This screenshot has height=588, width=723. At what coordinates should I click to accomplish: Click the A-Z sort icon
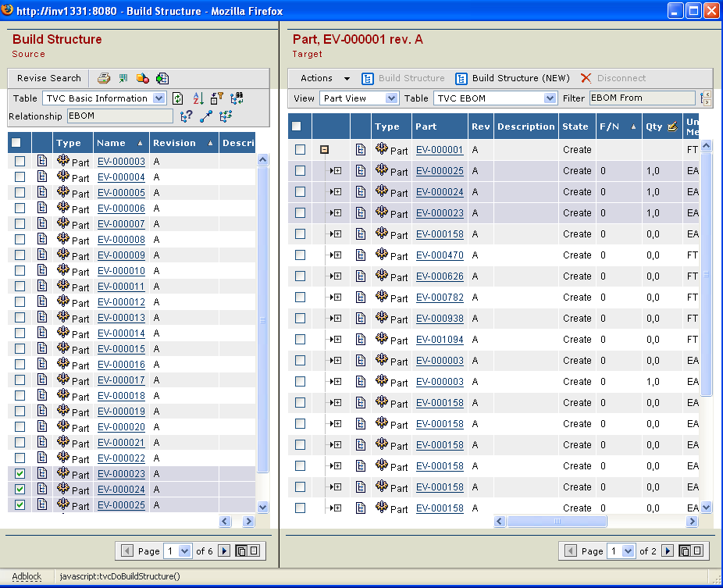[x=198, y=98]
